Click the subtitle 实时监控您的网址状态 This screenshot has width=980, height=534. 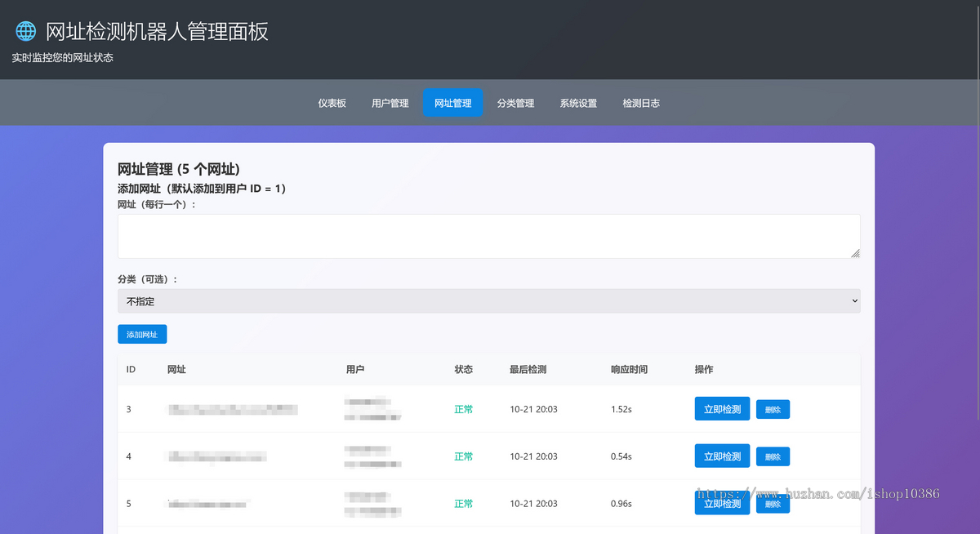click(62, 58)
